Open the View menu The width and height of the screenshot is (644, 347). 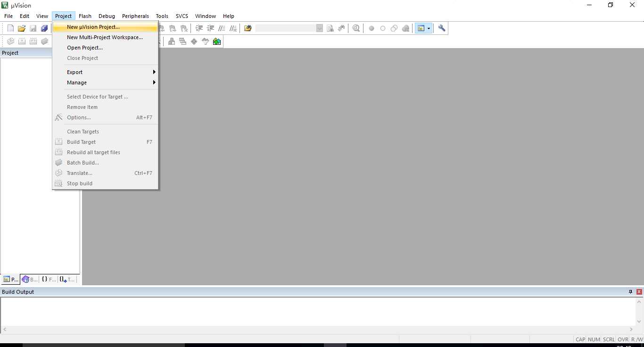(x=42, y=16)
